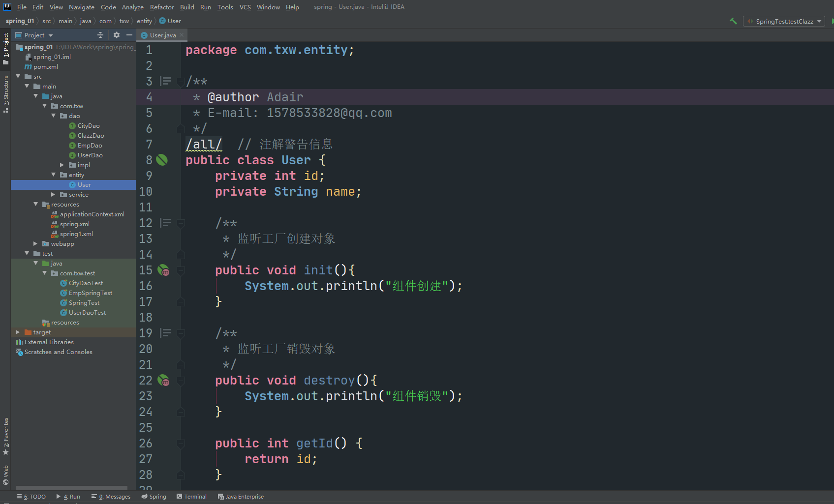Select the User.java editor tab
The width and height of the screenshot is (834, 504).
162,35
